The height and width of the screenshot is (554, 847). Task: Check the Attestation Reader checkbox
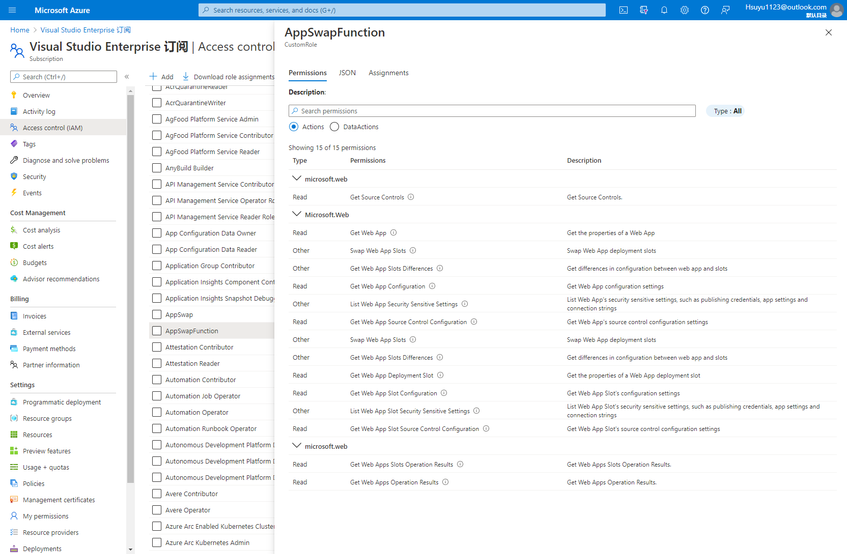tap(157, 363)
